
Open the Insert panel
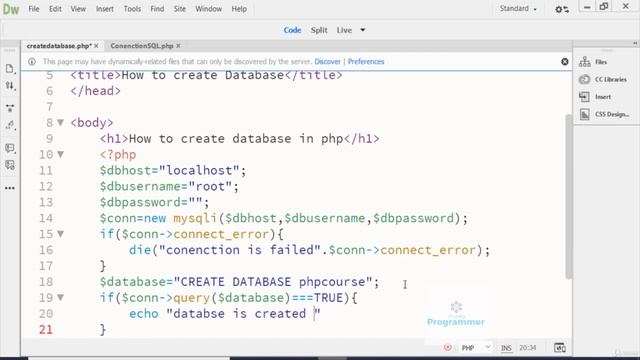click(595, 97)
